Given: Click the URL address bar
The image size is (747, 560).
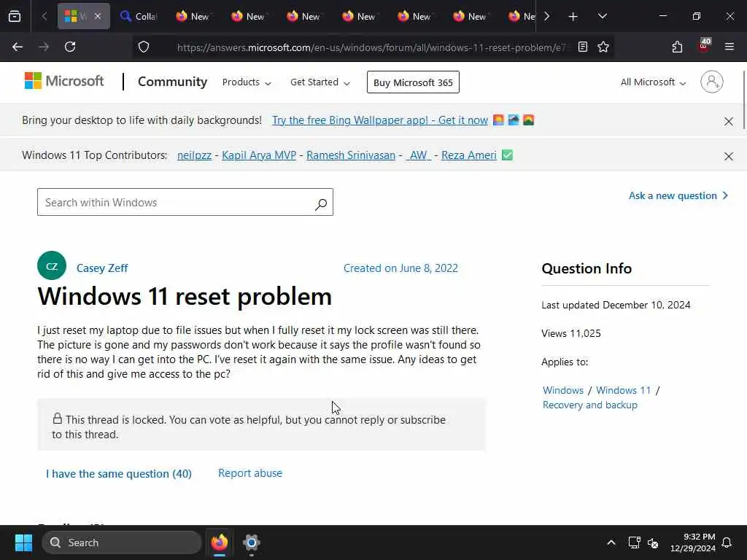Looking at the screenshot, I should click(x=371, y=47).
